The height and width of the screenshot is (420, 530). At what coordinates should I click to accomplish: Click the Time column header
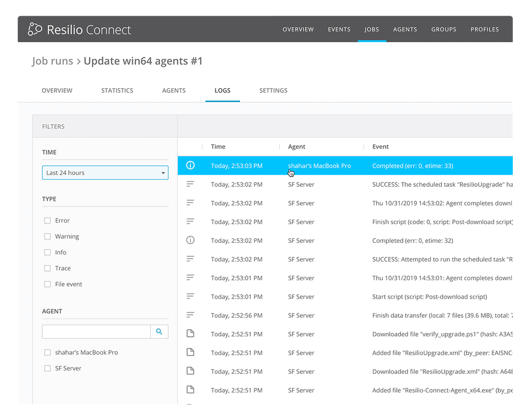(218, 147)
